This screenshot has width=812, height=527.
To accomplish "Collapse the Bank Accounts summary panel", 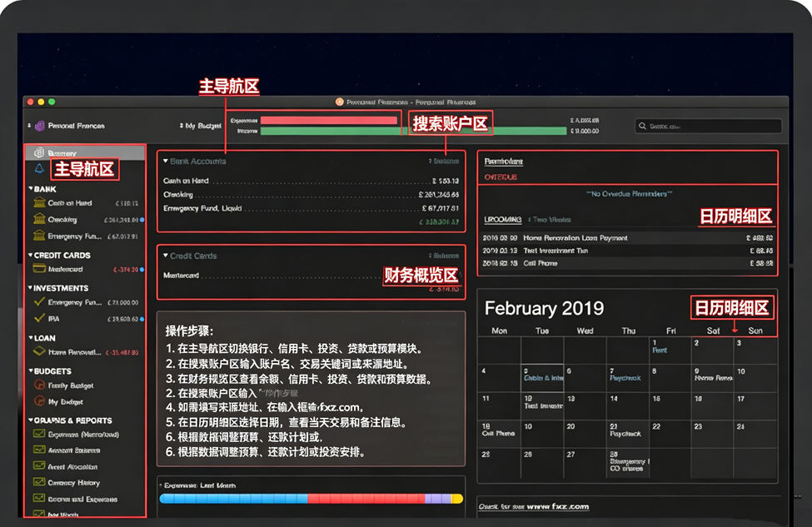I will pos(165,161).
